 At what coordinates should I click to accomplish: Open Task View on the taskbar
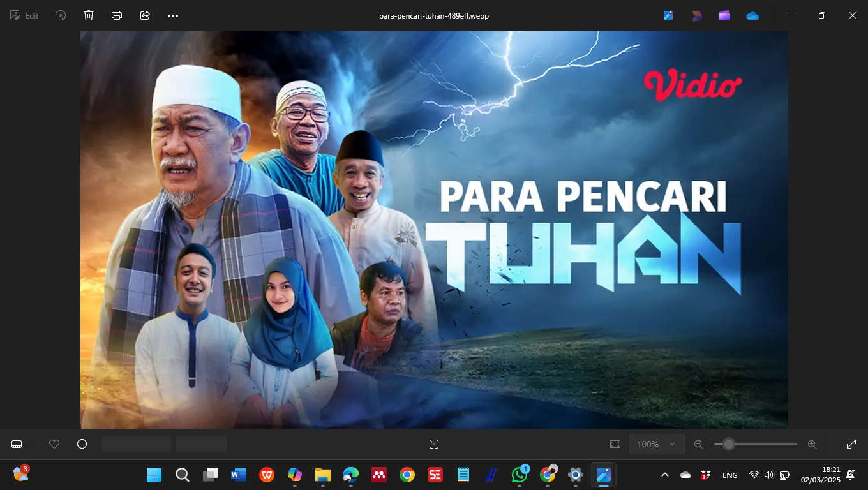point(210,475)
